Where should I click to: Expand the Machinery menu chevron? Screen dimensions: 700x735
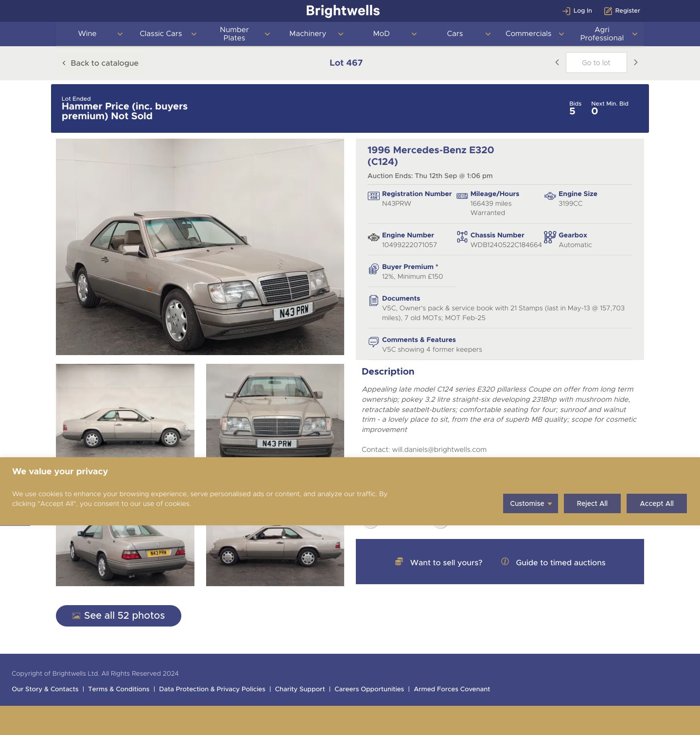(x=341, y=34)
